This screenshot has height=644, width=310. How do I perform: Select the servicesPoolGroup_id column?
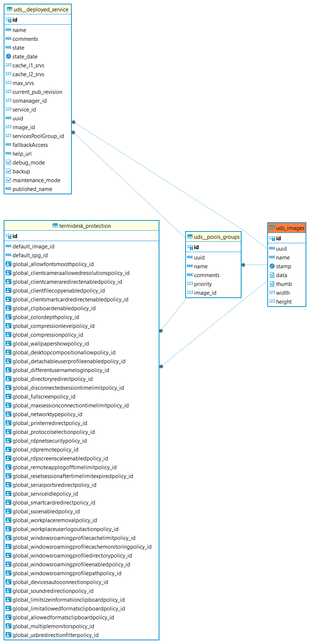coord(38,136)
